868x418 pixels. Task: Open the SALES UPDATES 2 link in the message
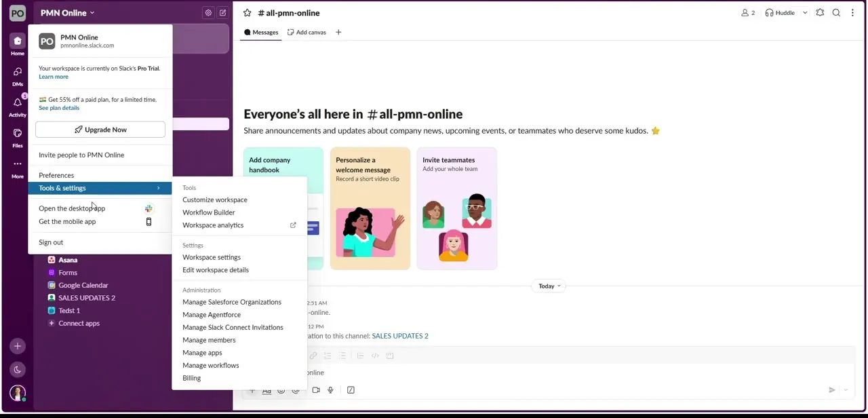pos(400,336)
